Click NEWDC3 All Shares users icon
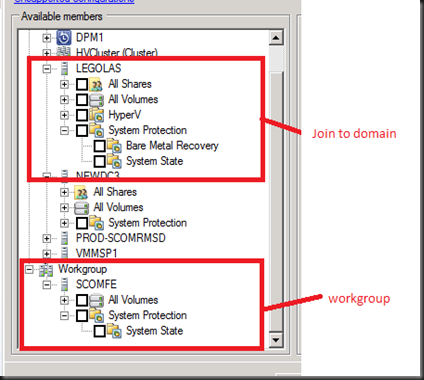The height and width of the screenshot is (380, 424). 81,192
